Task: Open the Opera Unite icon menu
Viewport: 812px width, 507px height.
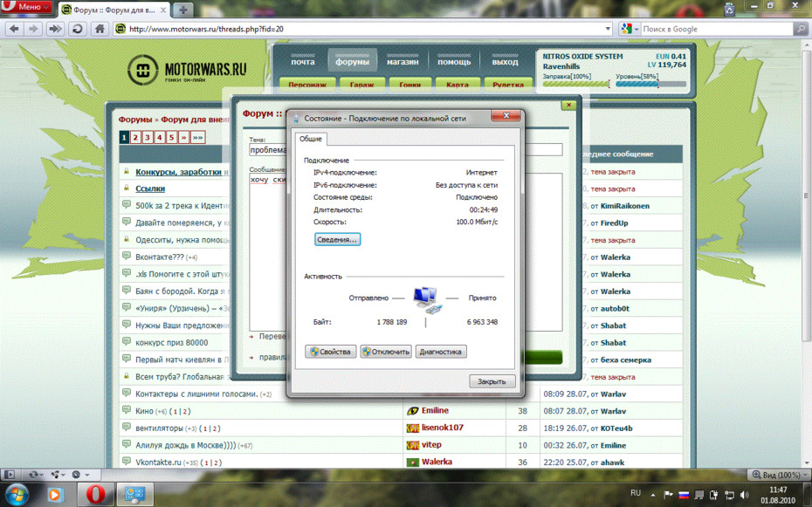Action: (x=58, y=475)
